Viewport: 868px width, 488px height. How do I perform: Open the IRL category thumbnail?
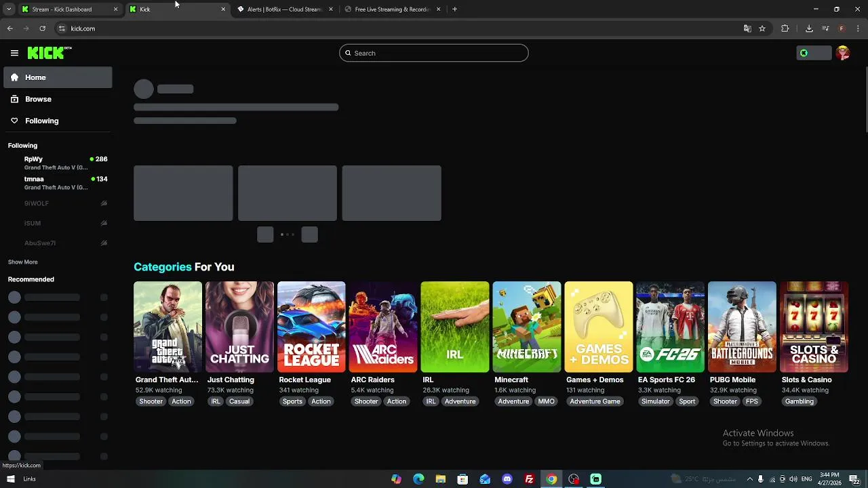[x=455, y=327]
